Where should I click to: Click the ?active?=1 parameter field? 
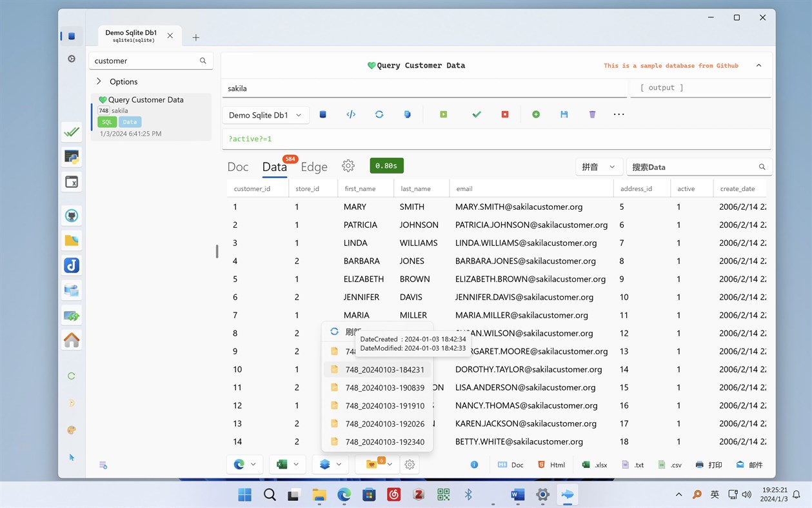click(496, 139)
